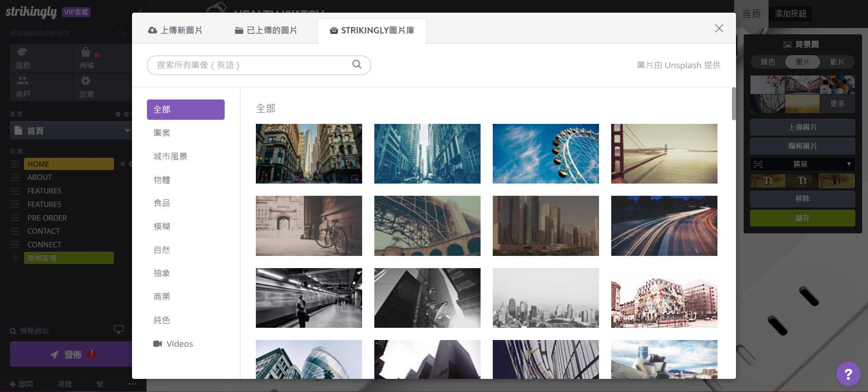This screenshot has width=868, height=392.
Task: Open the 設置 settings gear panel
Action: (103, 87)
